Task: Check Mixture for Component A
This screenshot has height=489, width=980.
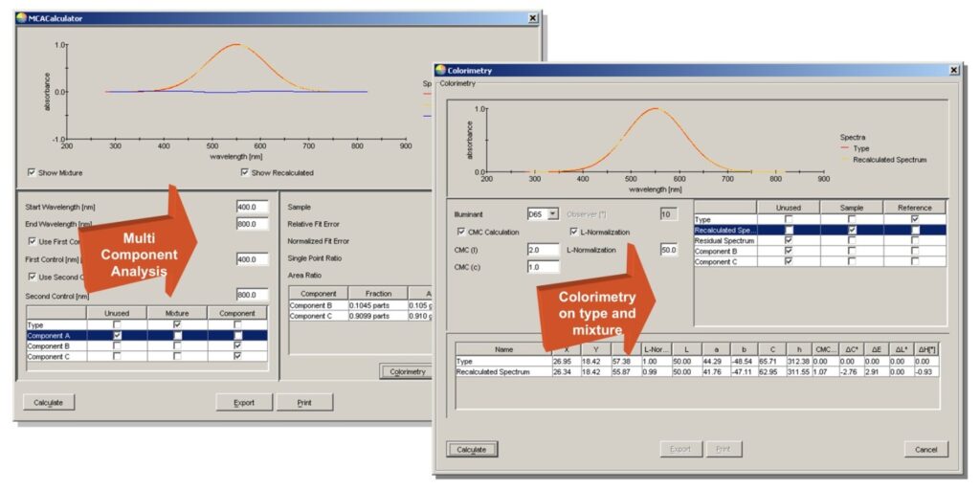Action: tap(177, 336)
